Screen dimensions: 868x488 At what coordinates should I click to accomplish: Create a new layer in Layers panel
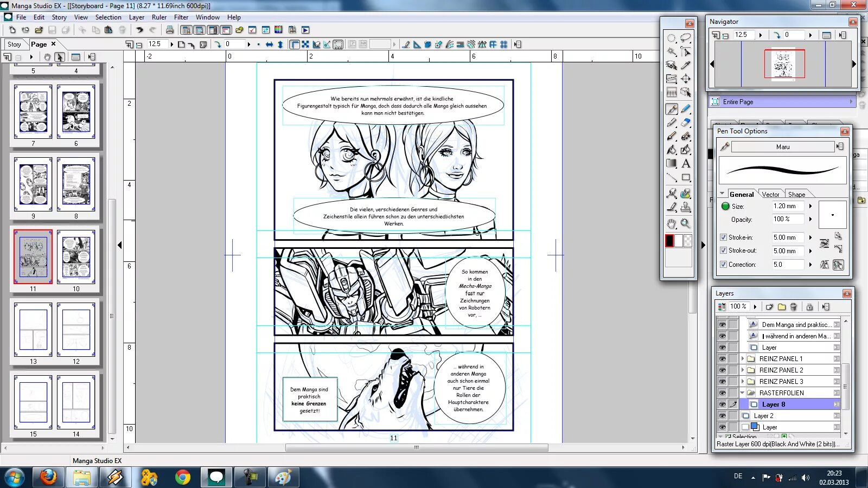(769, 307)
